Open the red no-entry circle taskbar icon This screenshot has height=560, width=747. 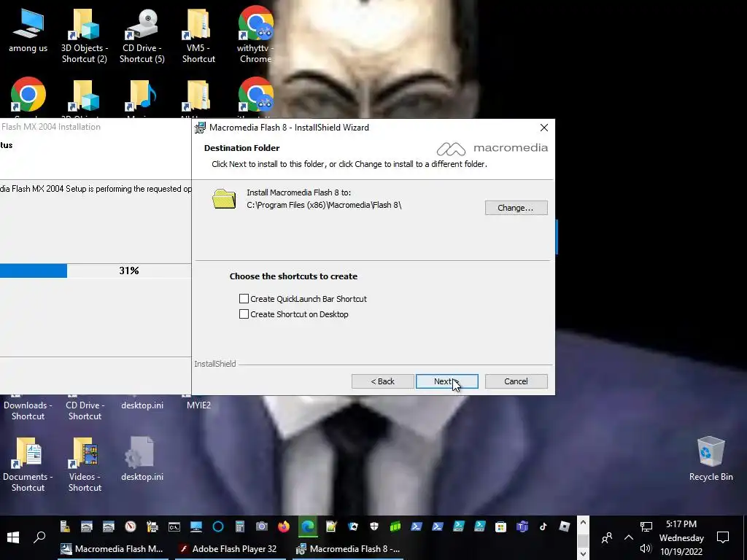coord(130,526)
